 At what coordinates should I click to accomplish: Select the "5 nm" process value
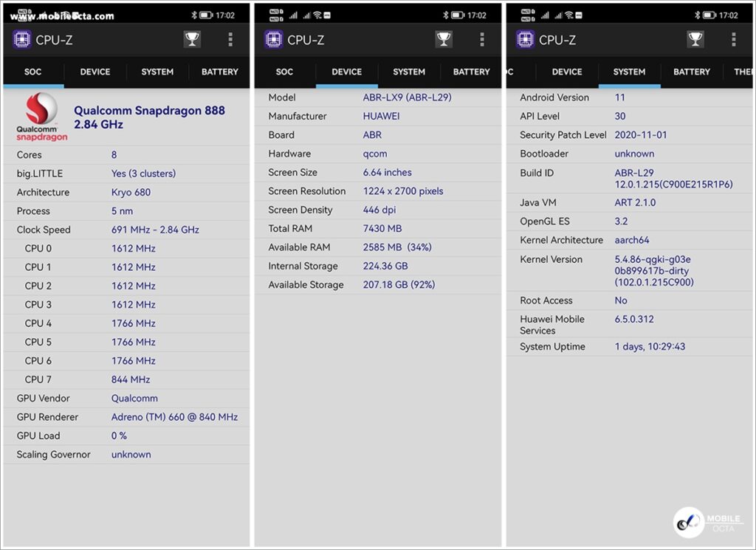[122, 211]
